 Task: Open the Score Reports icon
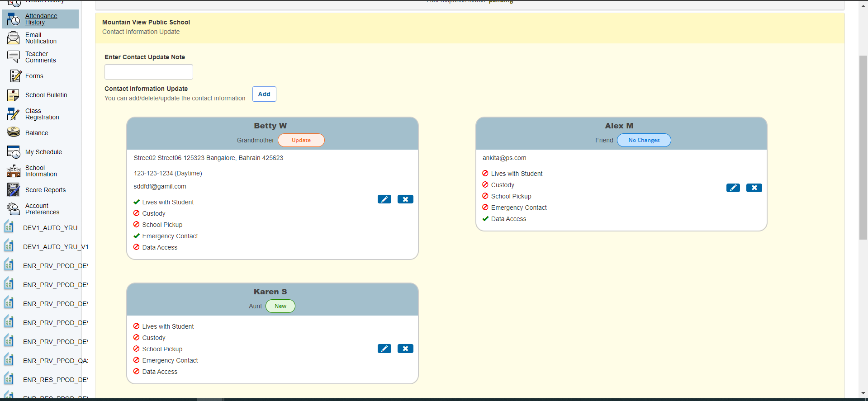[14, 190]
